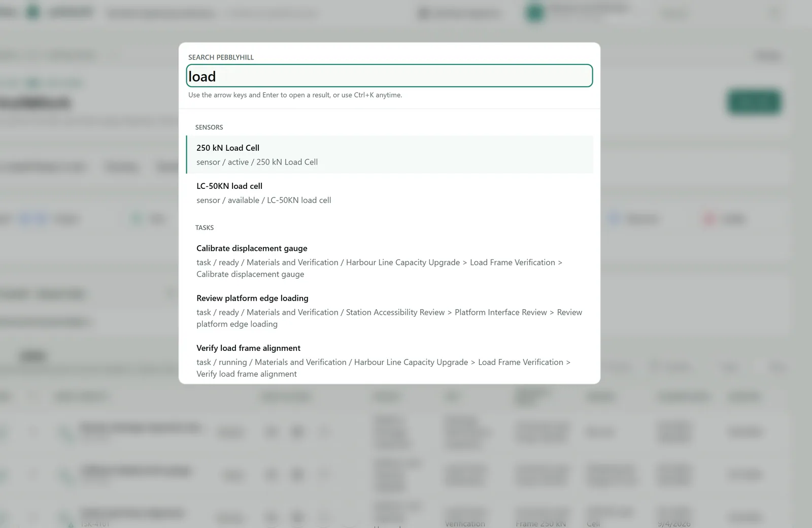The height and width of the screenshot is (528, 812).
Task: Open the 250 kN Load Cell result
Action: coord(389,154)
